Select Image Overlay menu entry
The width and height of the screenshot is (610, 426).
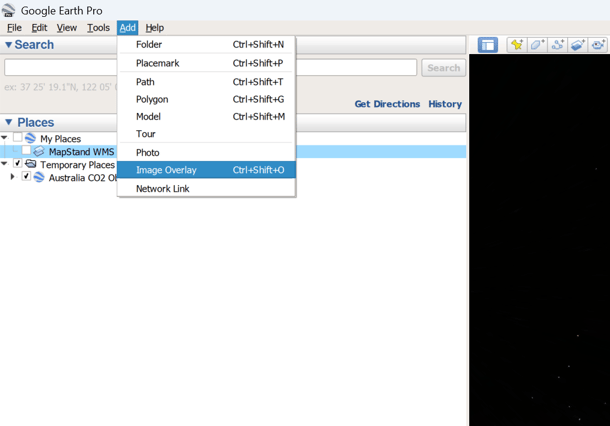coord(206,170)
